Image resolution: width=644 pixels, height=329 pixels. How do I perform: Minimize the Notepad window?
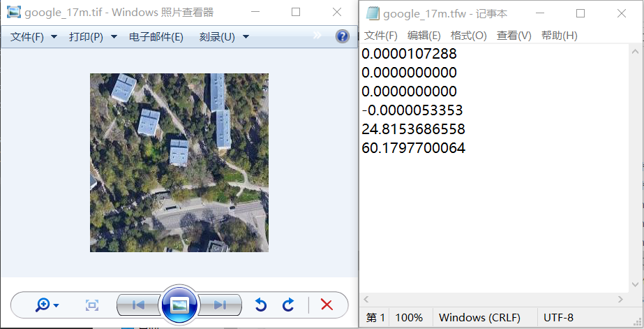539,13
